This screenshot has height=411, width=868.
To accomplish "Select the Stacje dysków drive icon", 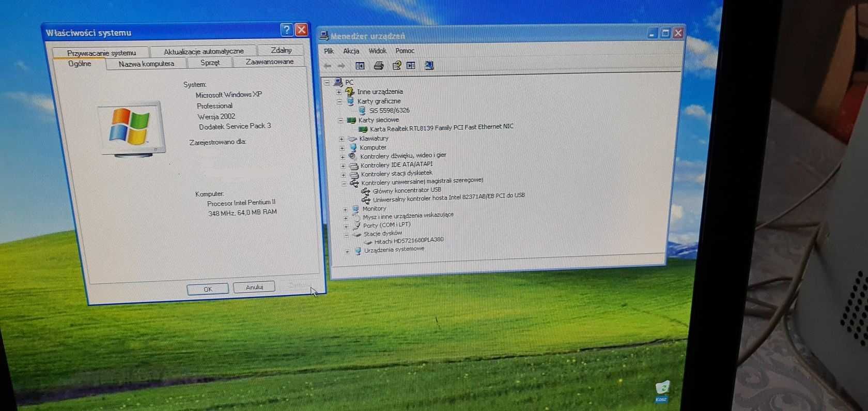I will [357, 234].
